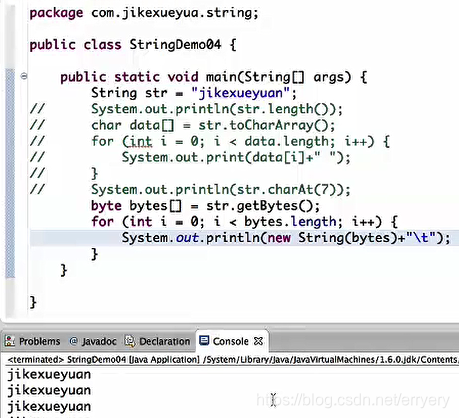459x418 pixels.
Task: Click the main method signature line
Action: click(214, 77)
